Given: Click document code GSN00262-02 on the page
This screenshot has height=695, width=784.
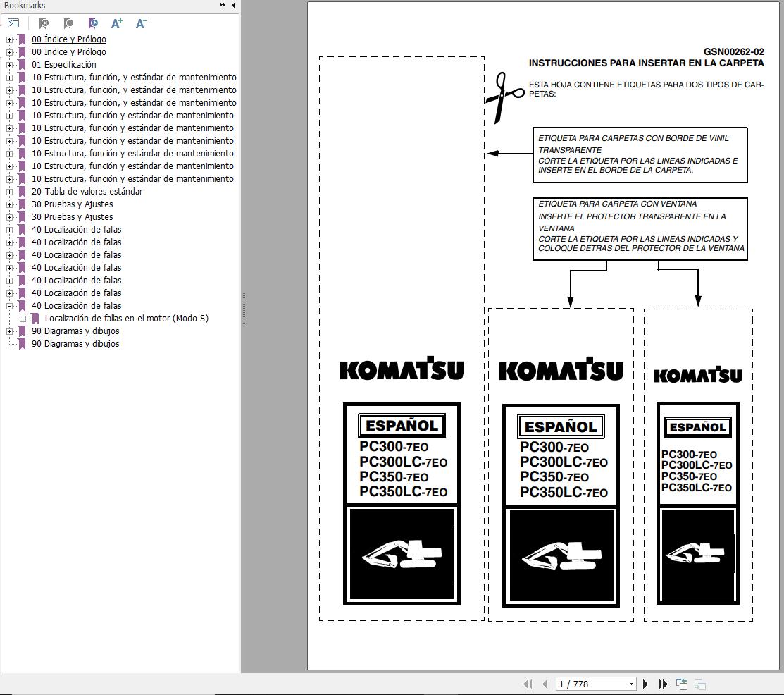Looking at the screenshot, I should pyautogui.click(x=733, y=51).
